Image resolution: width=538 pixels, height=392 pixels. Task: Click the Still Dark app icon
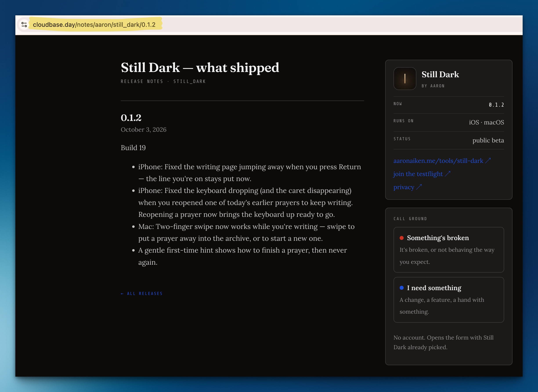[404, 79]
